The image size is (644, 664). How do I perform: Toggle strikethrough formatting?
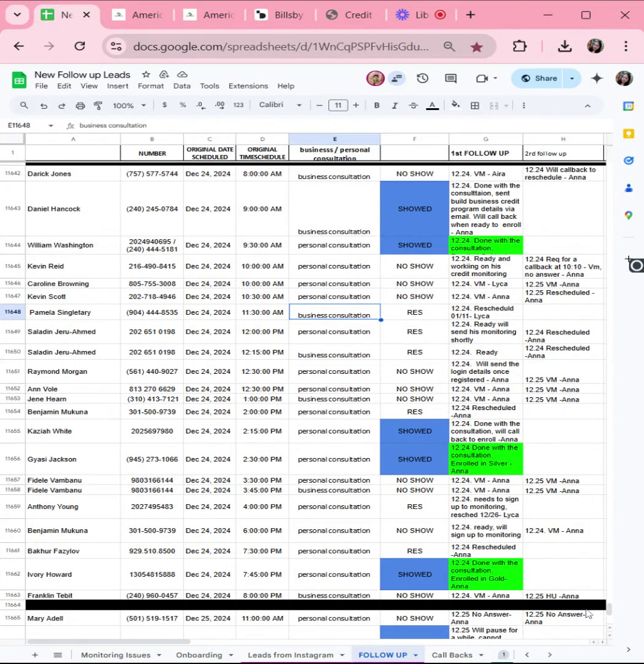pyautogui.click(x=413, y=106)
